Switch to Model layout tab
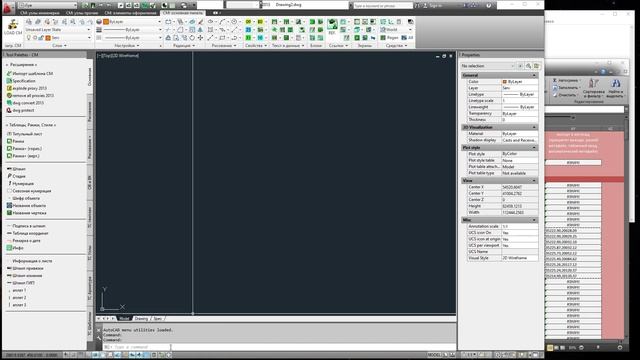This screenshot has width=640, height=360. coord(124,318)
